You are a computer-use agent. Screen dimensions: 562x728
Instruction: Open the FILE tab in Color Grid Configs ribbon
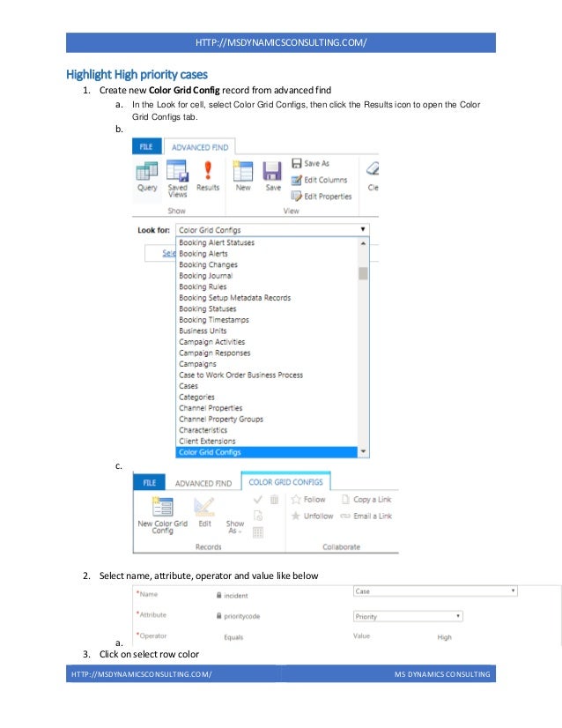pyautogui.click(x=150, y=483)
